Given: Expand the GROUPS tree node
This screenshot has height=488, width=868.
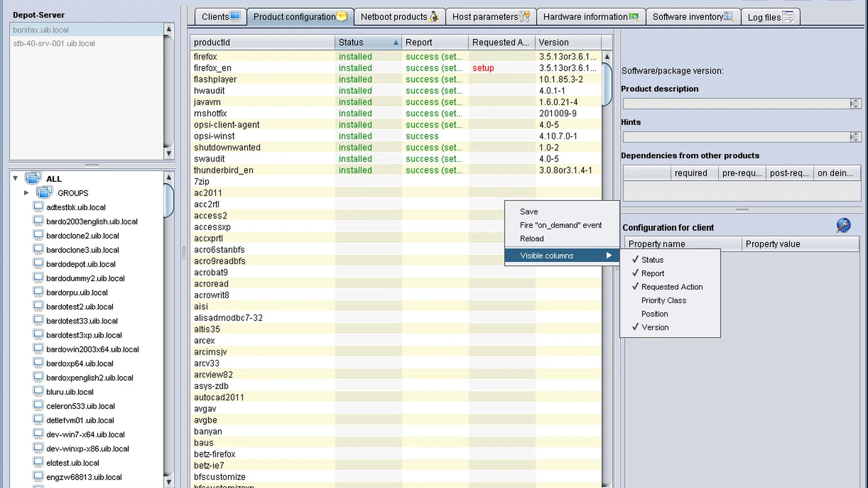Looking at the screenshot, I should coord(26,193).
